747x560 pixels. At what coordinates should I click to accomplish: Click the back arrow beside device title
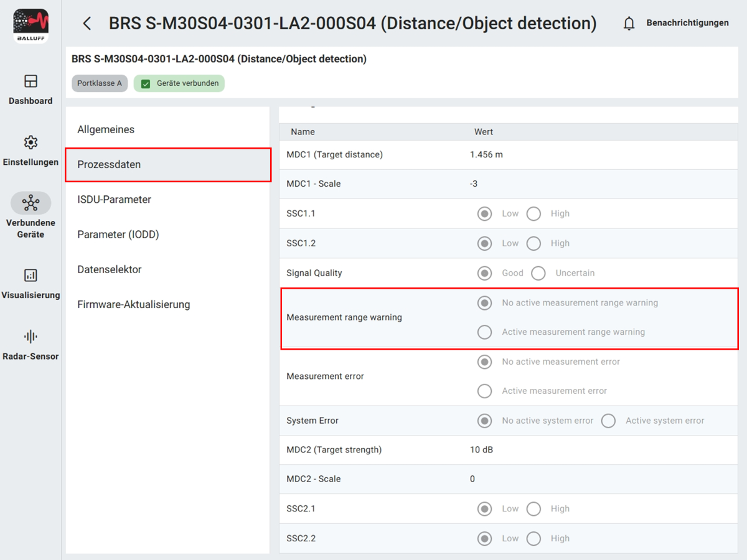tap(87, 24)
